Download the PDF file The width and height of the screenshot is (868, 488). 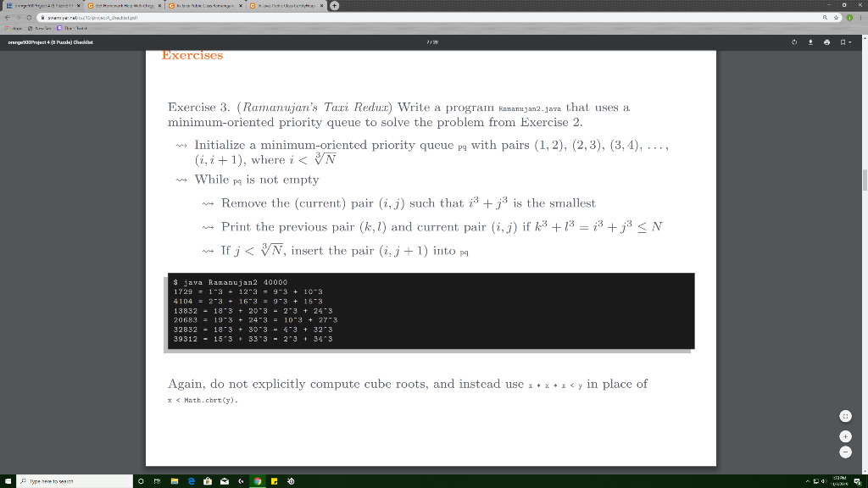[810, 42]
